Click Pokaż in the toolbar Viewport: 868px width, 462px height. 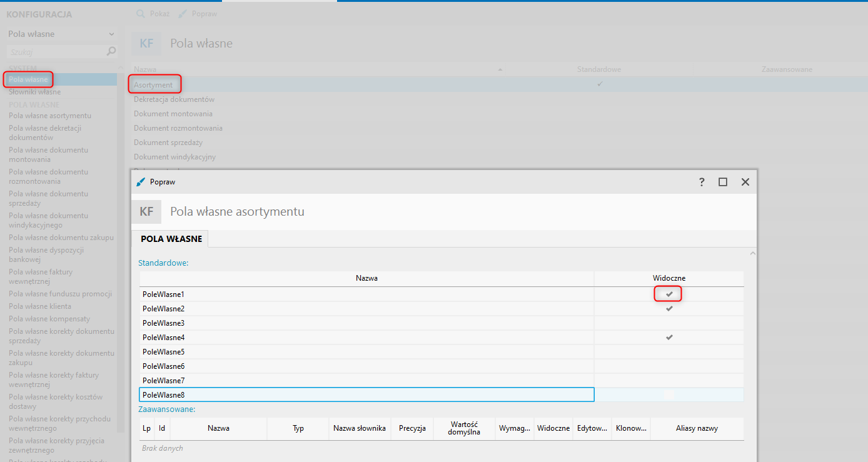(x=153, y=13)
